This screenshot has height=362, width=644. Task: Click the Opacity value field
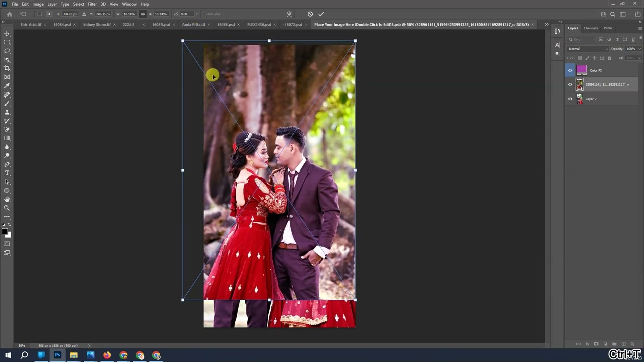pos(631,49)
